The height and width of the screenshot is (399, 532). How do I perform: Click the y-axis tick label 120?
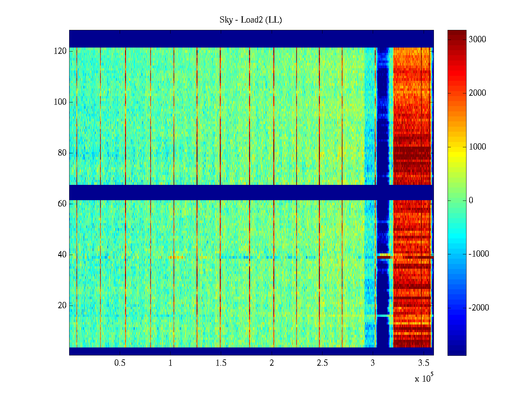pyautogui.click(x=60, y=51)
